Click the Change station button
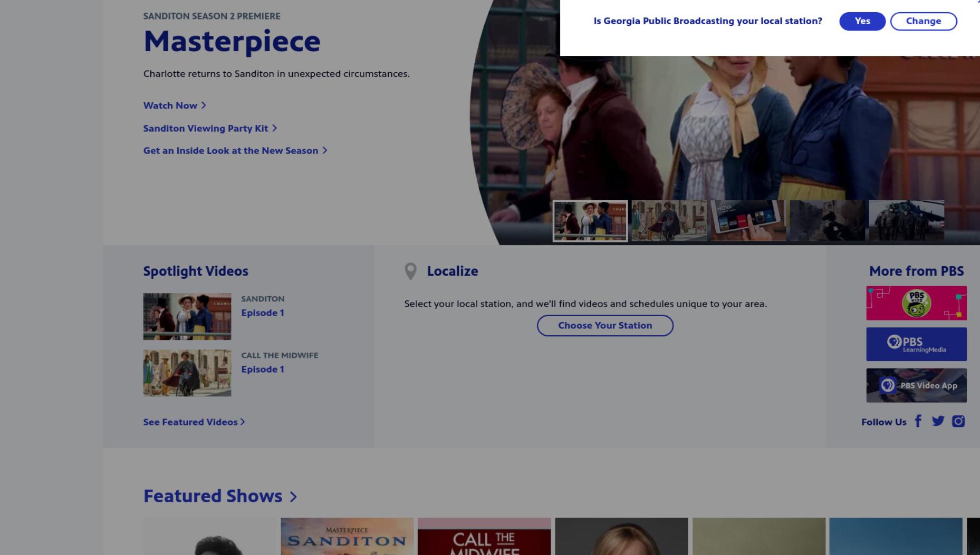The width and height of the screenshot is (980, 555). [x=923, y=21]
